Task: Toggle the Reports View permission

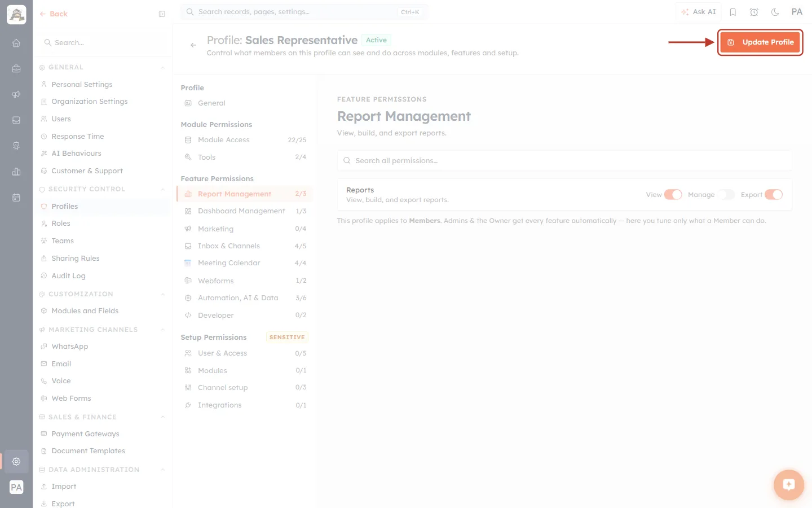Action: (x=673, y=195)
